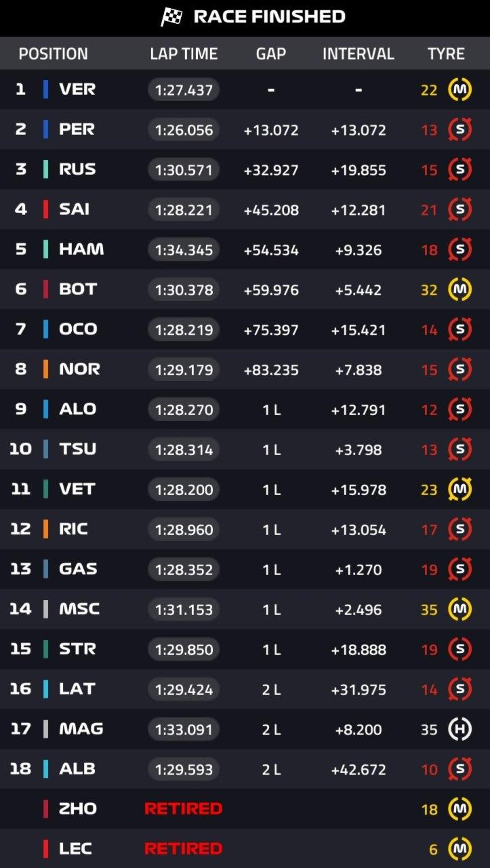Select LEC's medium tyre icon
Viewport: 490px width, 868px height.
point(460,849)
